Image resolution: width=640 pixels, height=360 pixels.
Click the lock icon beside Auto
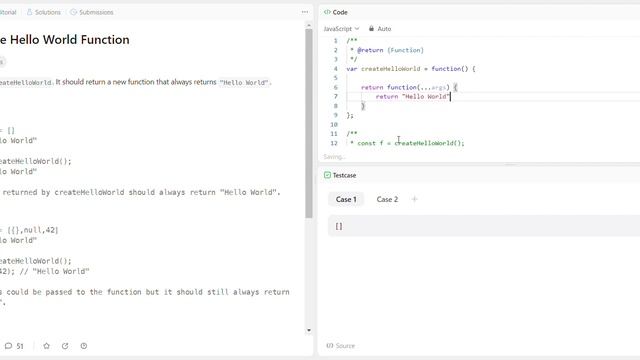(371, 29)
